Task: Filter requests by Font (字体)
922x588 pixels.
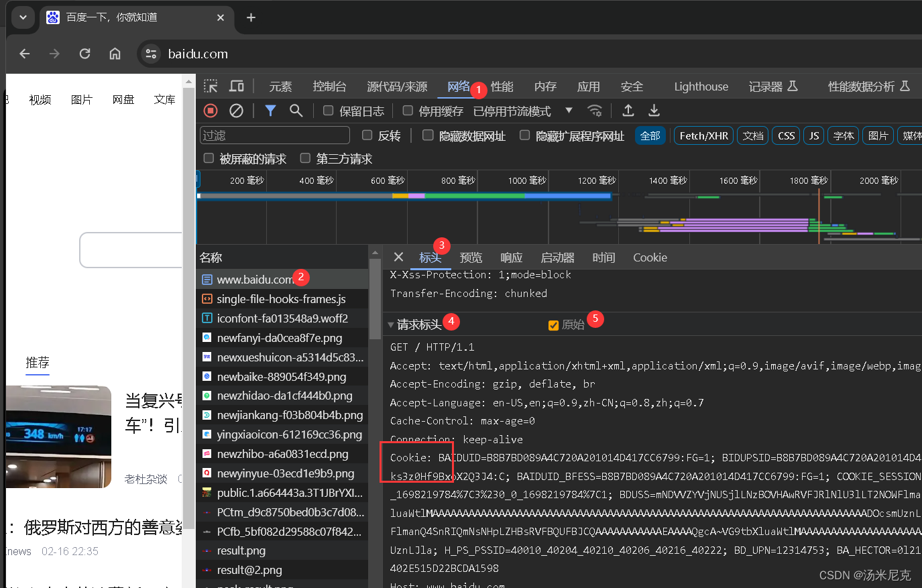Action: click(843, 135)
